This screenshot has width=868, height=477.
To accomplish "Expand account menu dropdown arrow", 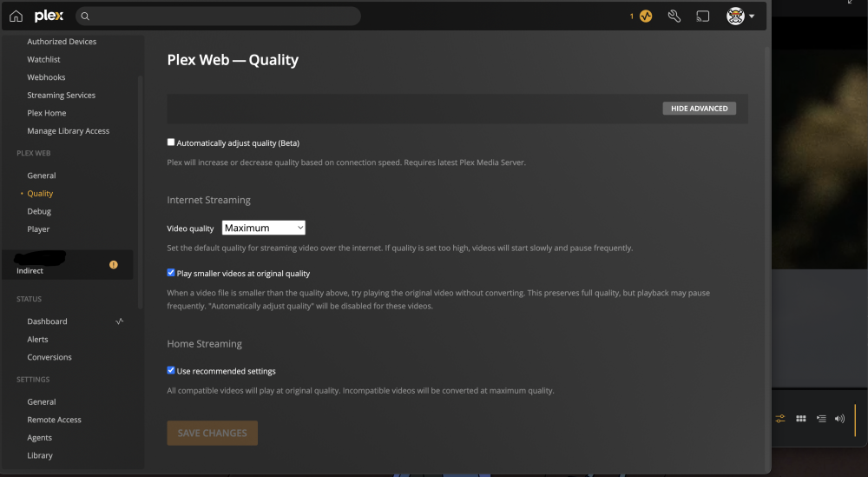I will coord(752,17).
